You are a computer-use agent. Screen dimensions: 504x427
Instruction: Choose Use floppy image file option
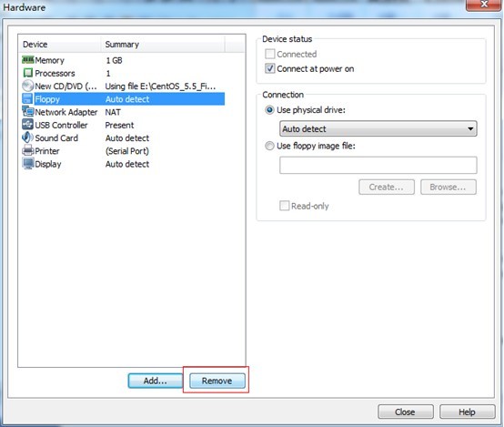tap(269, 146)
